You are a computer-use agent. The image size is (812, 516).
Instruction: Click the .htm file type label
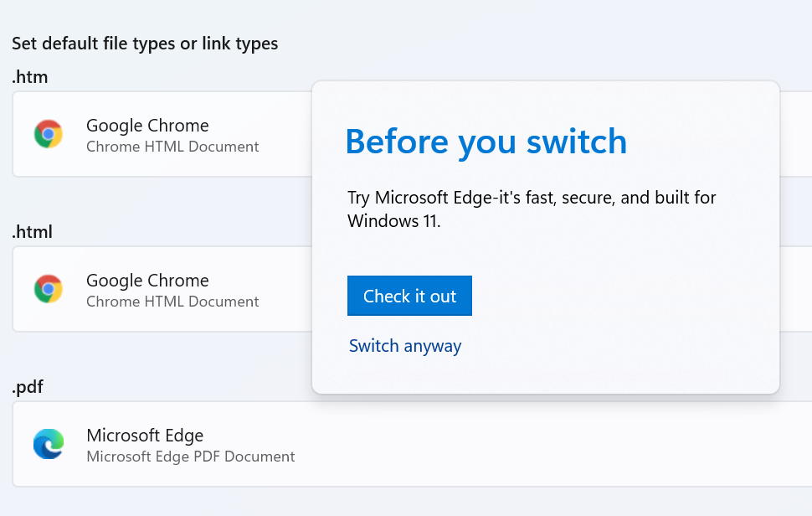(30, 77)
